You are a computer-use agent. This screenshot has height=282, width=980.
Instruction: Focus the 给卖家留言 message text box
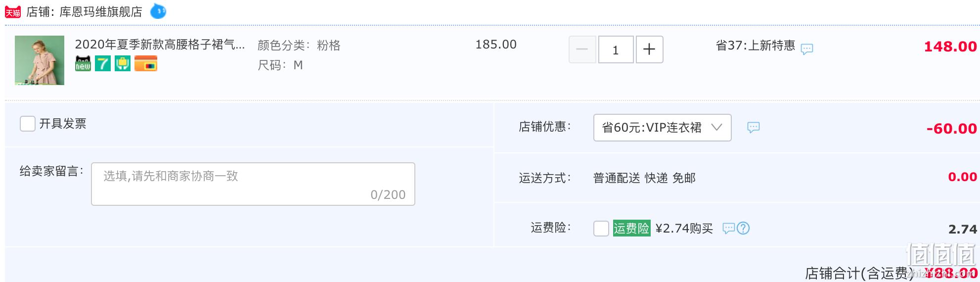click(253, 184)
